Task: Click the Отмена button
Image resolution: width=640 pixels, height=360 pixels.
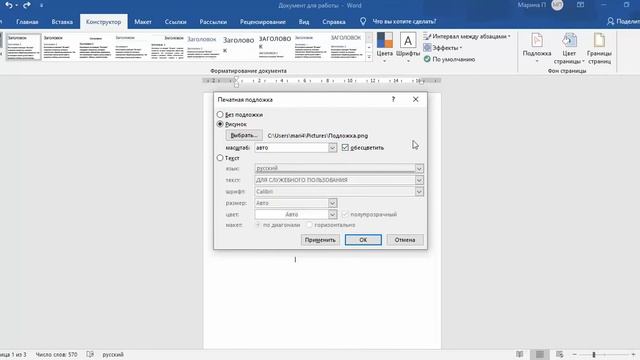Action: click(x=404, y=240)
